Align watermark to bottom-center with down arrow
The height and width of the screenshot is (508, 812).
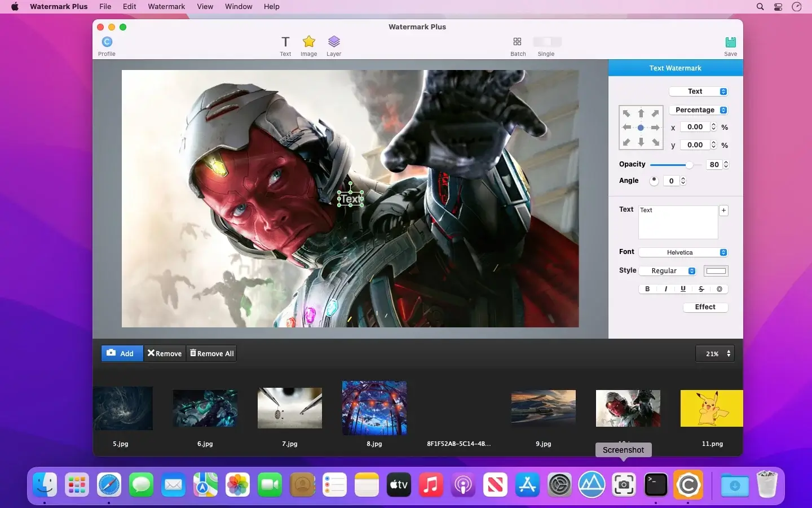(641, 142)
